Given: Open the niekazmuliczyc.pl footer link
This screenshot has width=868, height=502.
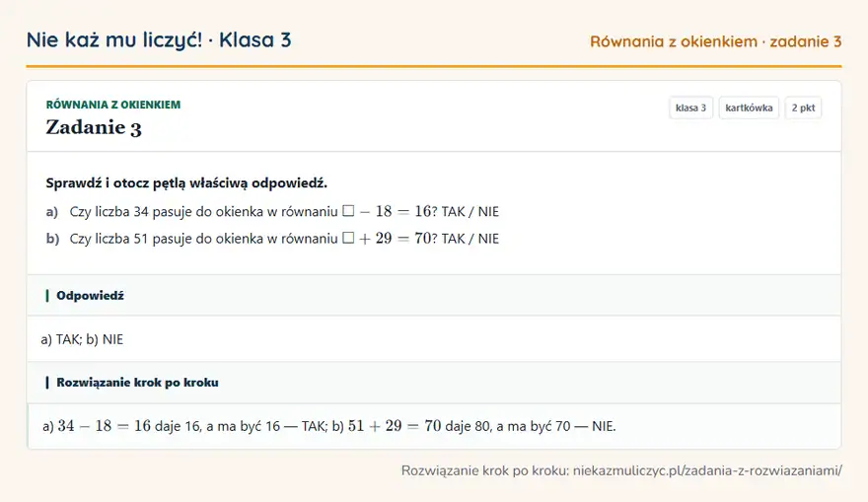Looking at the screenshot, I should click(707, 471).
